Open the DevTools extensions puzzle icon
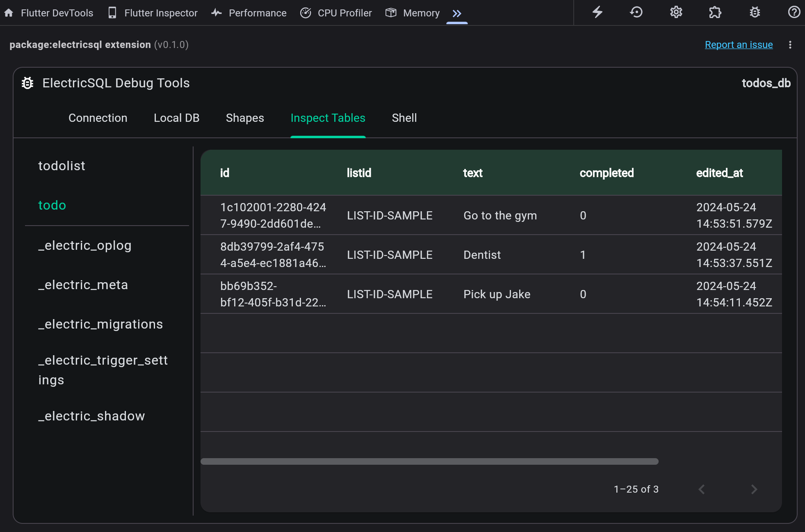This screenshot has height=532, width=805. click(x=715, y=12)
